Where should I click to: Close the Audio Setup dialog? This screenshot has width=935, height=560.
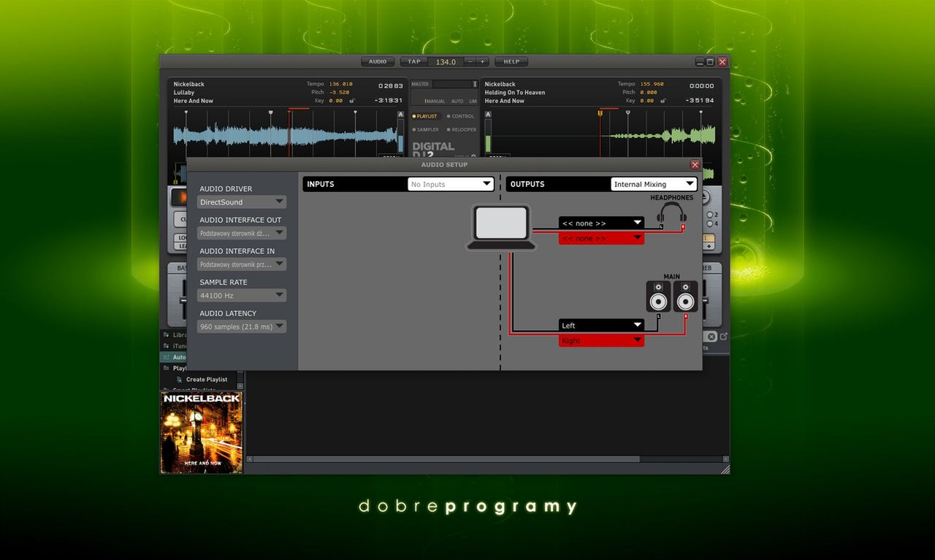point(695,165)
